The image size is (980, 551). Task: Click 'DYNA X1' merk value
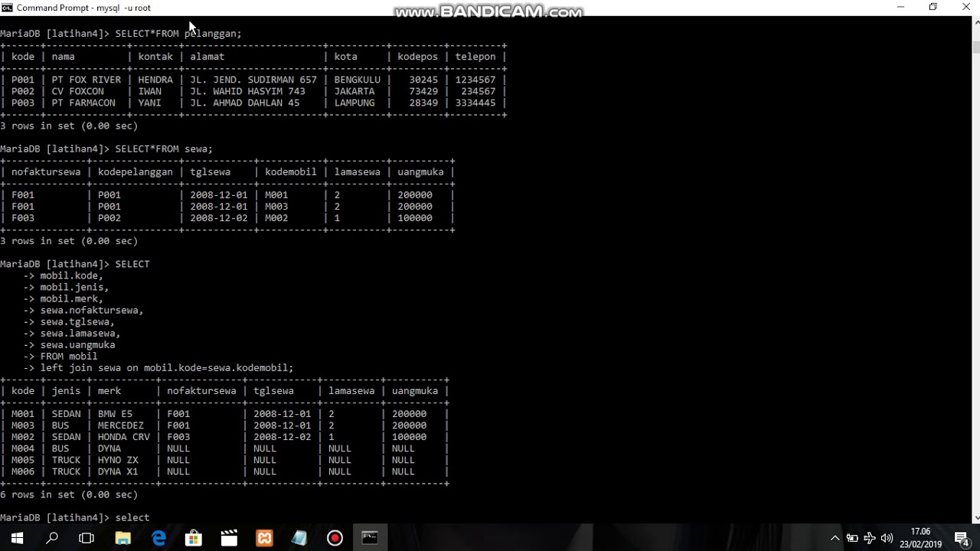click(118, 472)
